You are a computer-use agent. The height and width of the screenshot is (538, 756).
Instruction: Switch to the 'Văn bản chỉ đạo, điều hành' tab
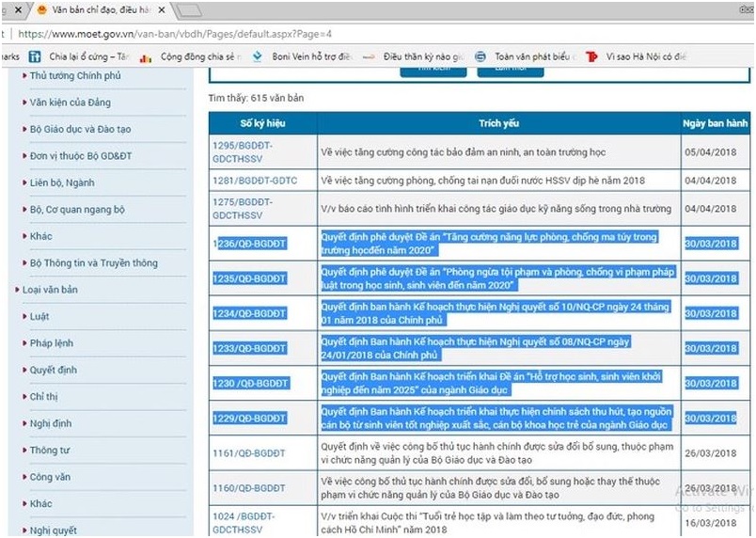pyautogui.click(x=101, y=9)
